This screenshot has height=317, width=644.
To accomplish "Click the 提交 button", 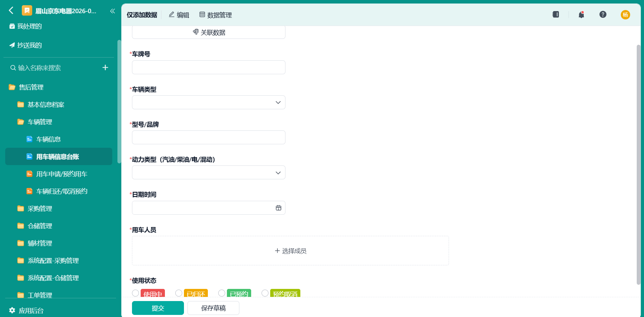I will pyautogui.click(x=158, y=308).
